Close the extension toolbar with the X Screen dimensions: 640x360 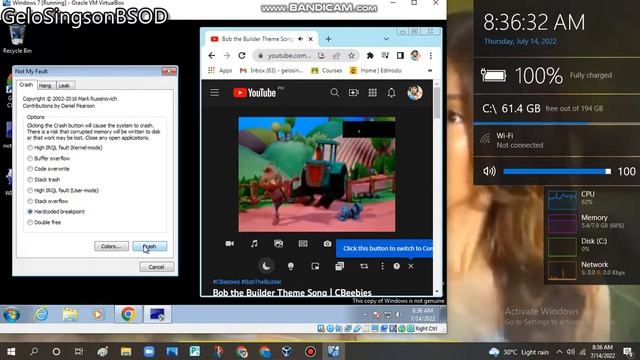[x=411, y=266]
